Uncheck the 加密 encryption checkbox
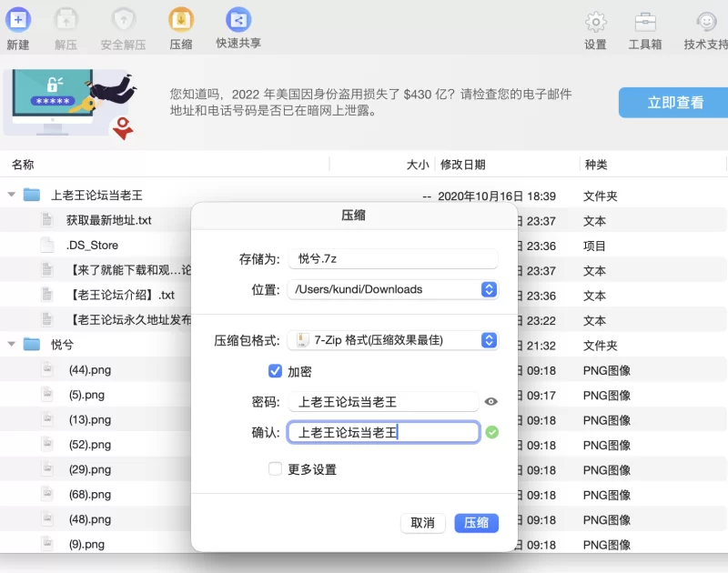This screenshot has height=573, width=728. [275, 371]
